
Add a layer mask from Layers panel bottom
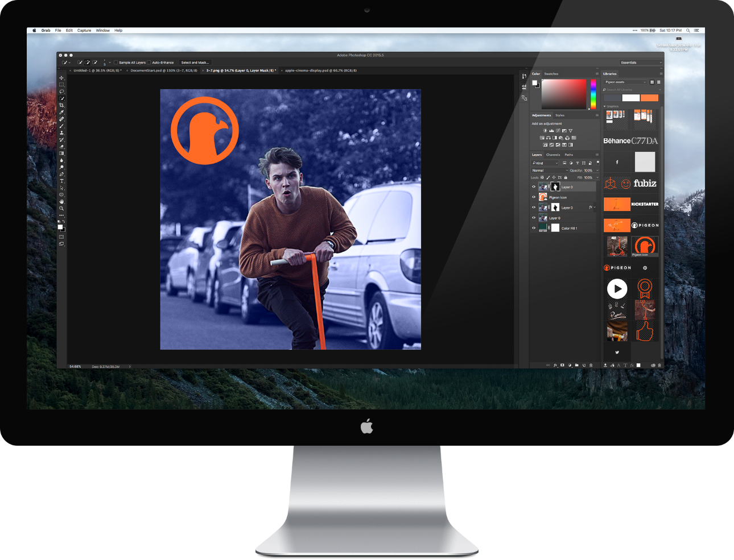pos(562,365)
